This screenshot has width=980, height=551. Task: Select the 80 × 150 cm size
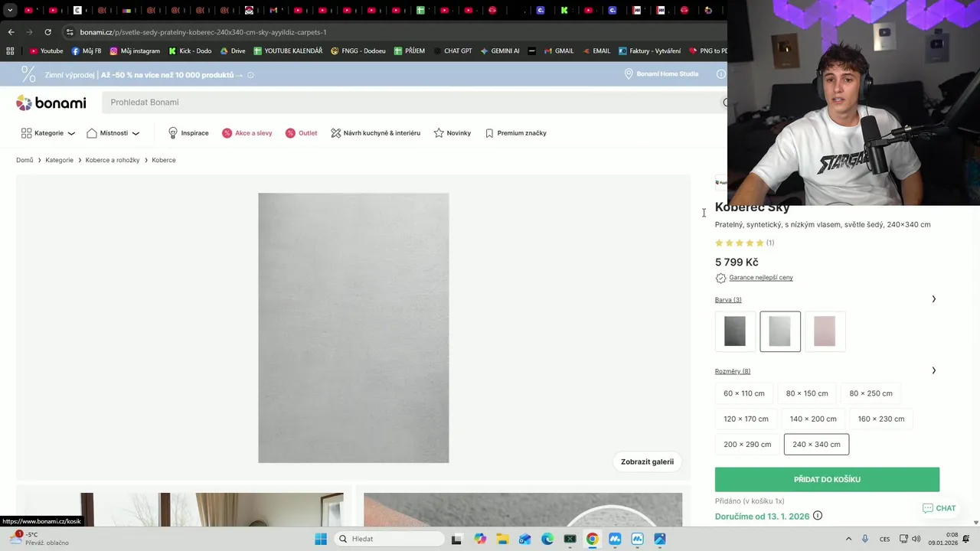tap(807, 393)
